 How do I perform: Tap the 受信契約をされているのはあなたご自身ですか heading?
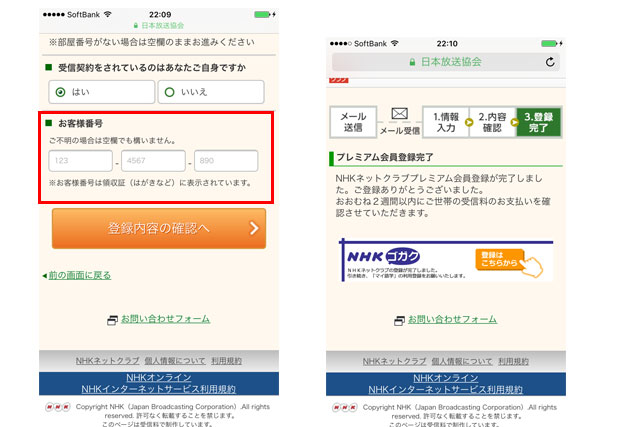point(152,68)
